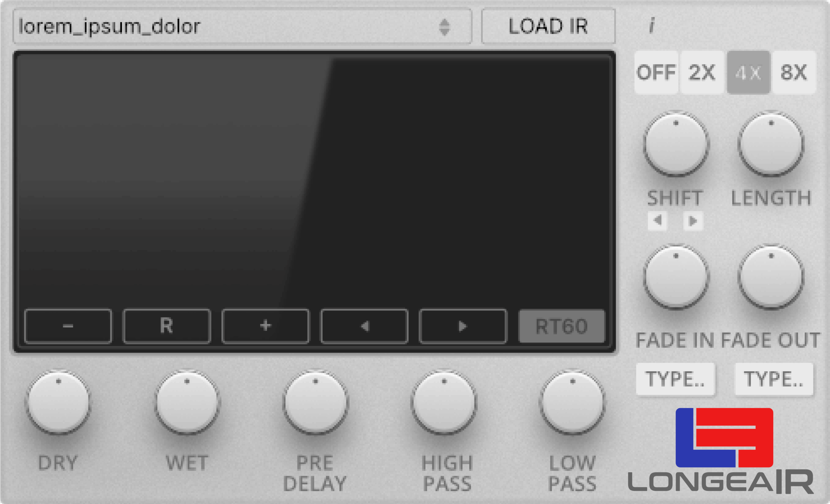Open the lorem_ipsum_dolor preset dropdown
Viewport: 830px width, 504px height.
coord(242,26)
